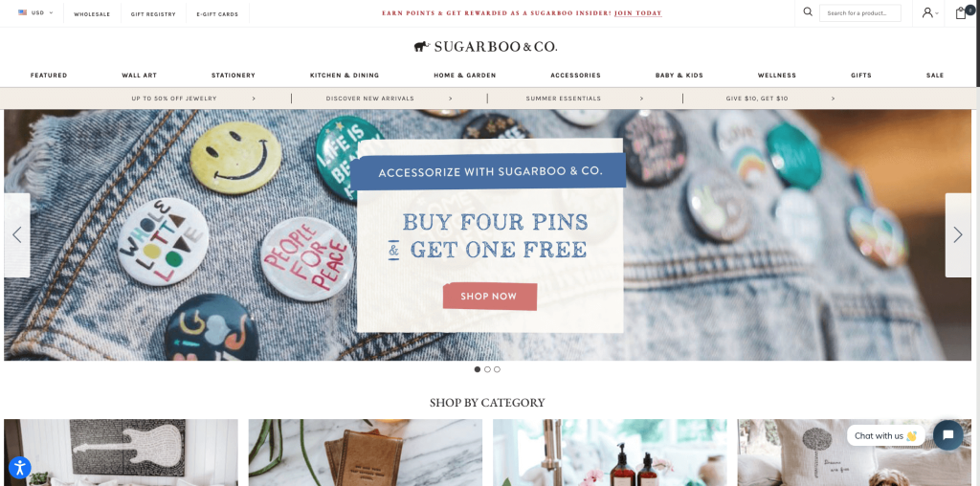Click the Shop Now button
980x486 pixels.
(x=489, y=297)
